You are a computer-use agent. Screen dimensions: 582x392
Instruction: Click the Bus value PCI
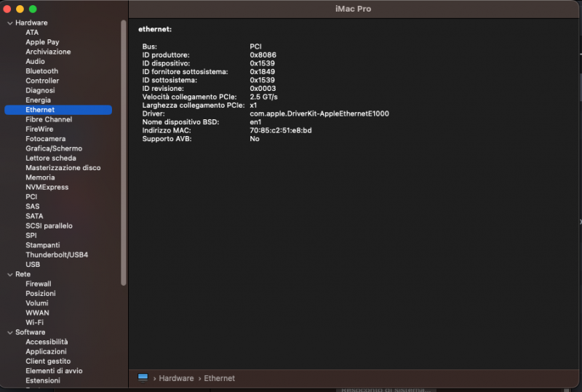(255, 47)
